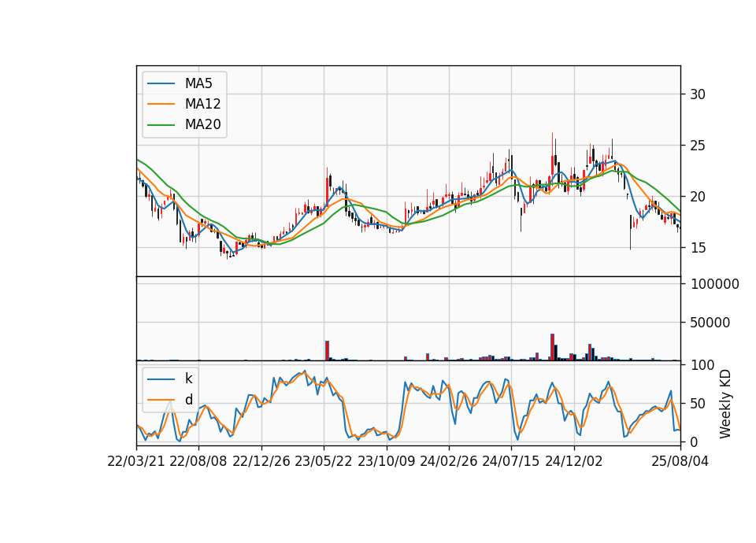
Task: Click the price axis value 20
Action: pyautogui.click(x=698, y=197)
